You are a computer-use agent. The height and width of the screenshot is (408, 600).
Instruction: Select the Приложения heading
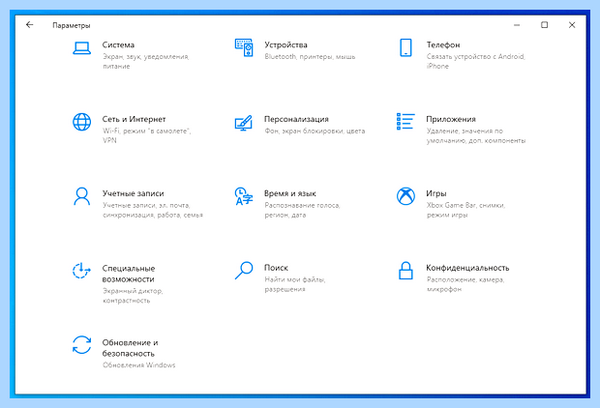pos(451,119)
